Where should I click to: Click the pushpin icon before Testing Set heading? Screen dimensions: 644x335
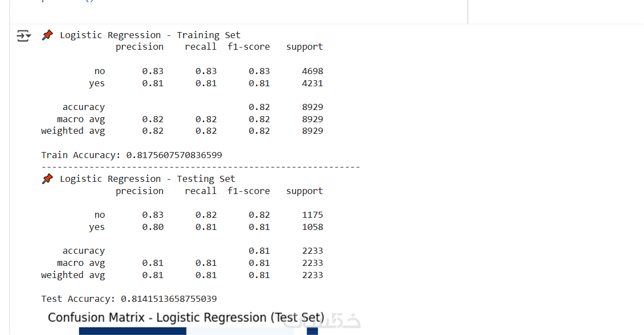pyautogui.click(x=48, y=179)
